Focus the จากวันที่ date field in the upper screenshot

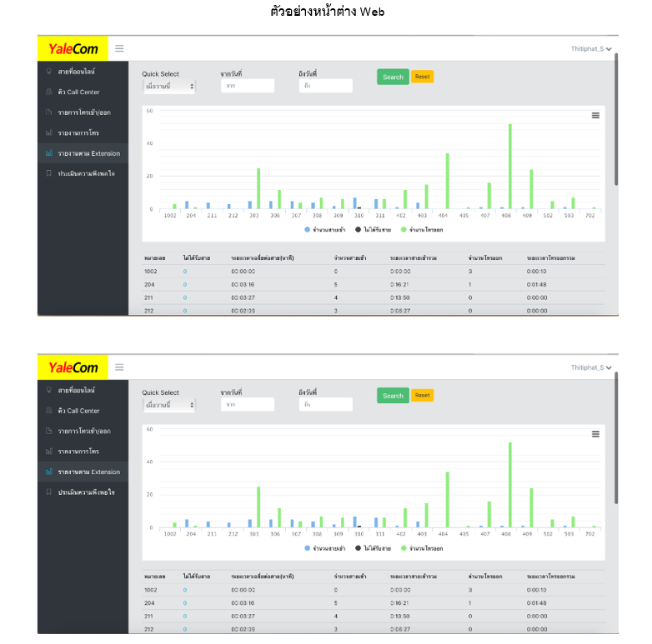tap(247, 86)
